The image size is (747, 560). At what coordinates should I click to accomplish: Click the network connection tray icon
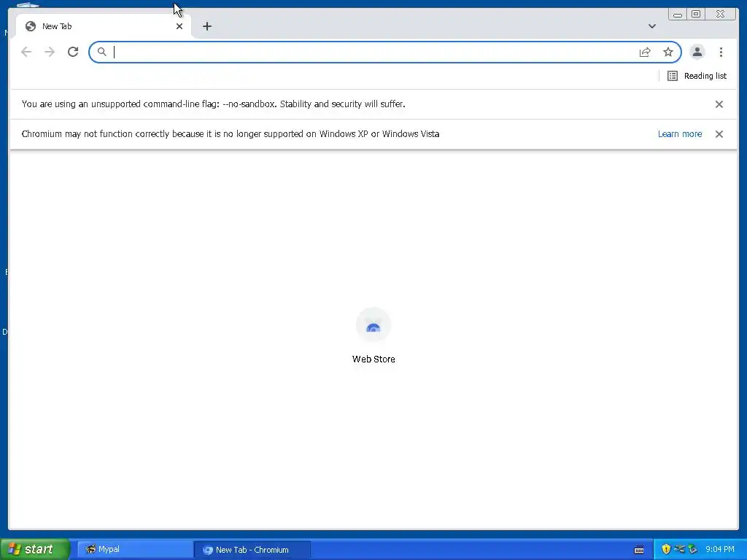pyautogui.click(x=679, y=549)
